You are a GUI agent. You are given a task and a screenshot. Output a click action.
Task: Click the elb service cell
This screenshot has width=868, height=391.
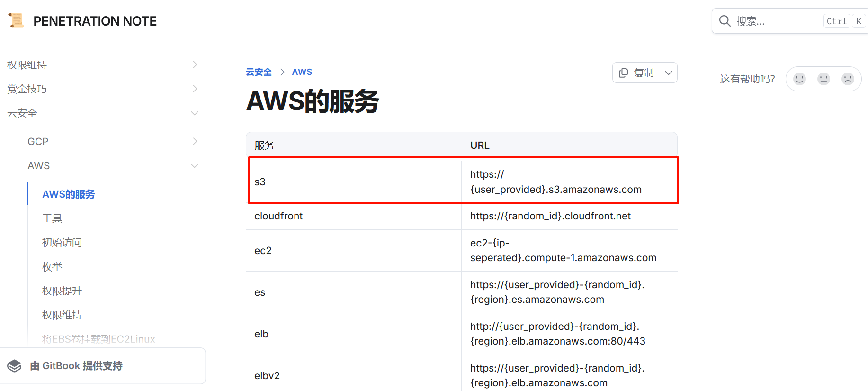[x=354, y=334]
